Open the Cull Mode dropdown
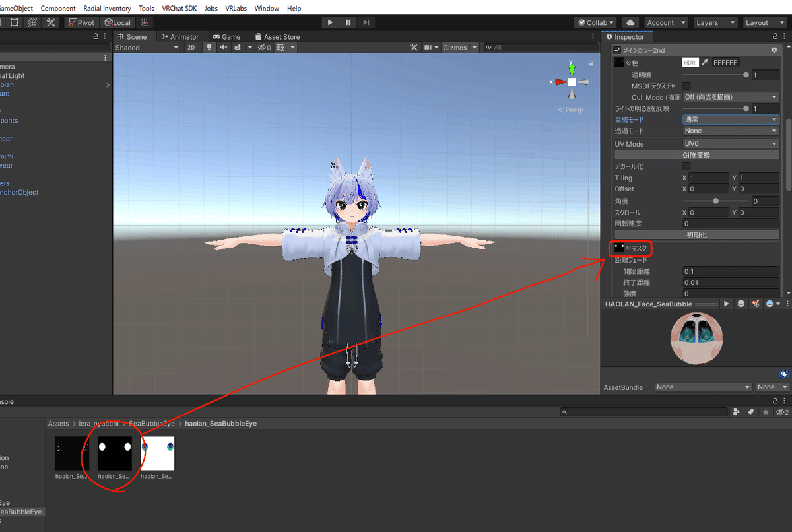This screenshot has width=792, height=532. [x=731, y=97]
